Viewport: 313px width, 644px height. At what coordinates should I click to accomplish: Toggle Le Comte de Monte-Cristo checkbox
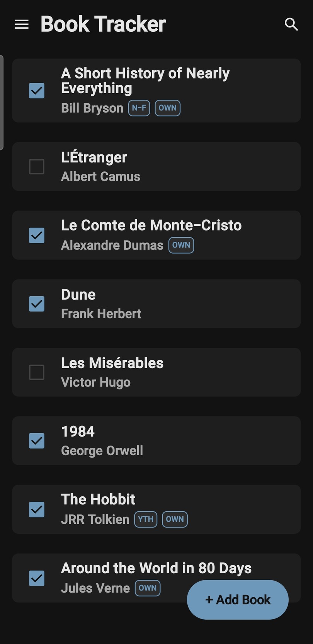pos(37,235)
